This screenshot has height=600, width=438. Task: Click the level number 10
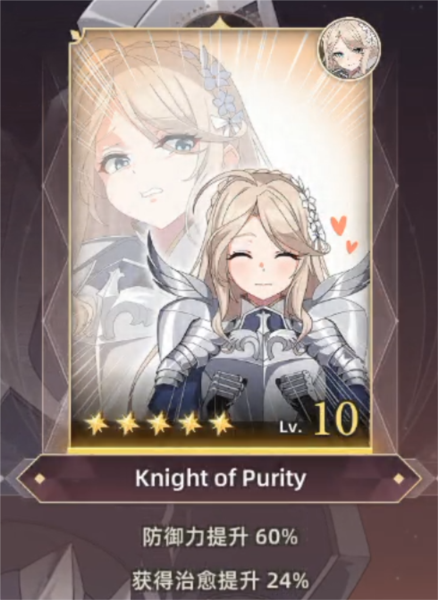coord(337,420)
